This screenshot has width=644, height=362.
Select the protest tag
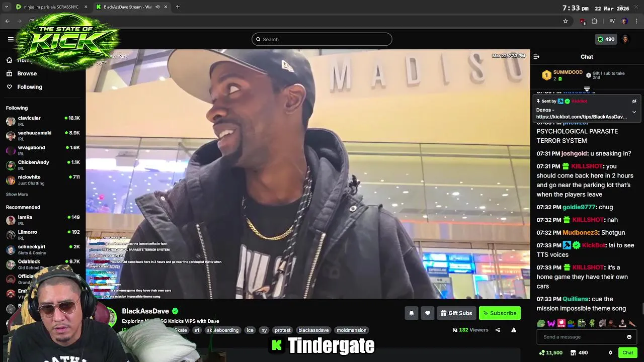[x=282, y=330]
